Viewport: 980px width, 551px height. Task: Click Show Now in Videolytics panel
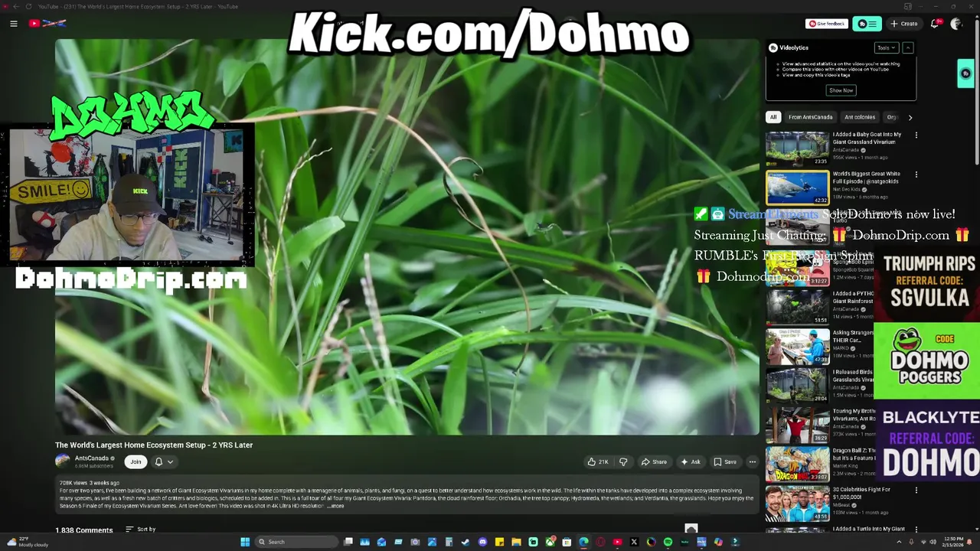click(x=841, y=90)
